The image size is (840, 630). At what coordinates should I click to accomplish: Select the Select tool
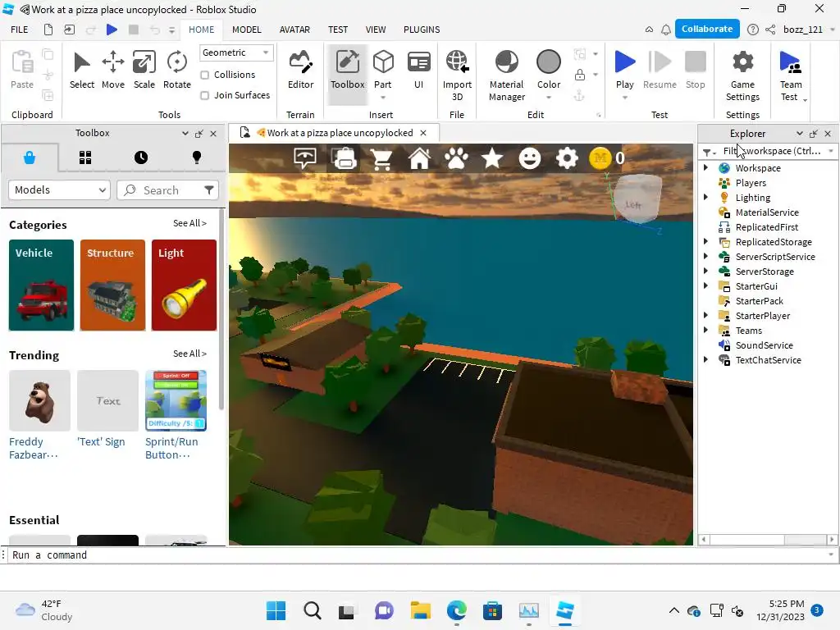tap(81, 71)
